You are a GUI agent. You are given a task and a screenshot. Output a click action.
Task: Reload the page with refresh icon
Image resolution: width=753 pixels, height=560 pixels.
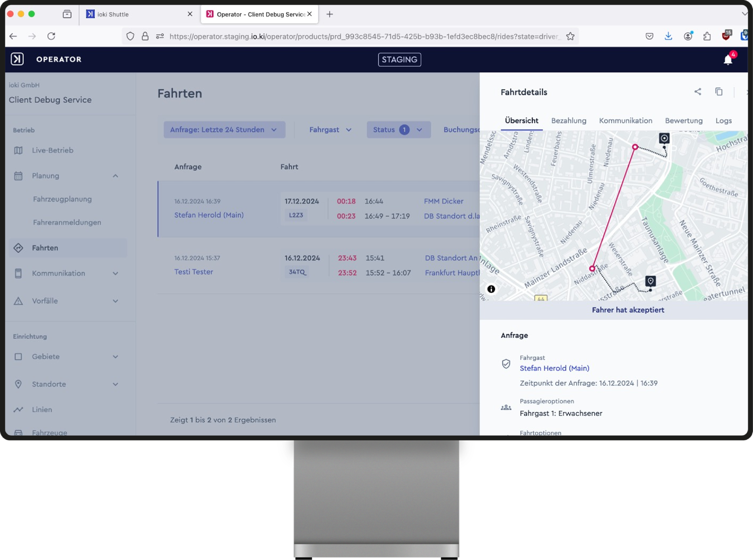pyautogui.click(x=51, y=36)
